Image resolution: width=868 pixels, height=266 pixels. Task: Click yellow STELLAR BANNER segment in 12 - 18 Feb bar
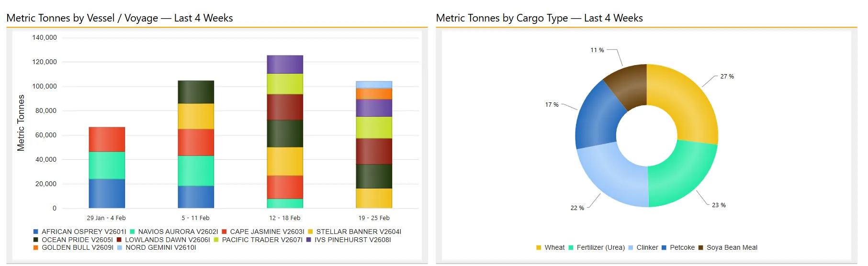pyautogui.click(x=285, y=161)
